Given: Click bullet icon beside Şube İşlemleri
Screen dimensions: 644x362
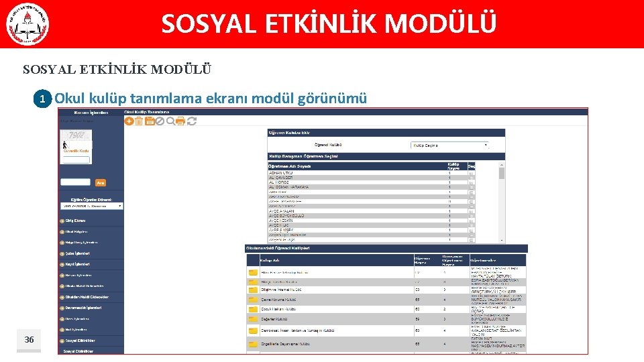Looking at the screenshot, I should pos(62,253).
